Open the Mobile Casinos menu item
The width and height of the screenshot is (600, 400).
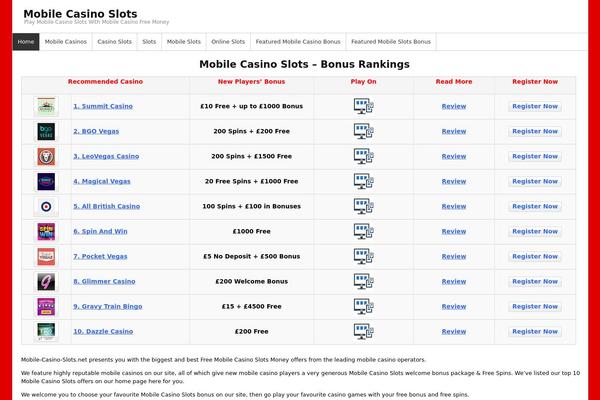pyautogui.click(x=66, y=42)
